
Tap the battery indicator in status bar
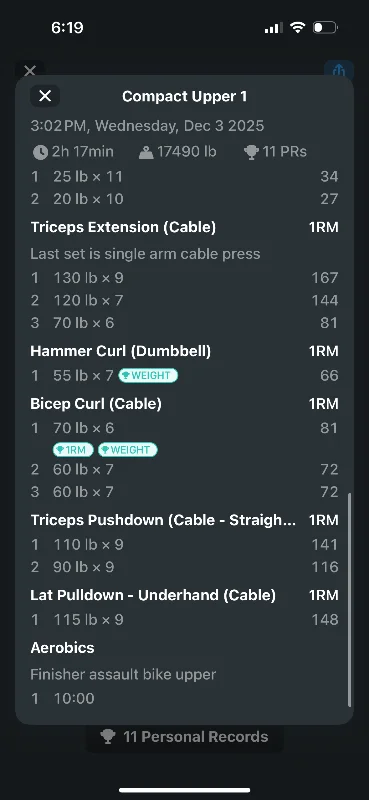(x=325, y=28)
